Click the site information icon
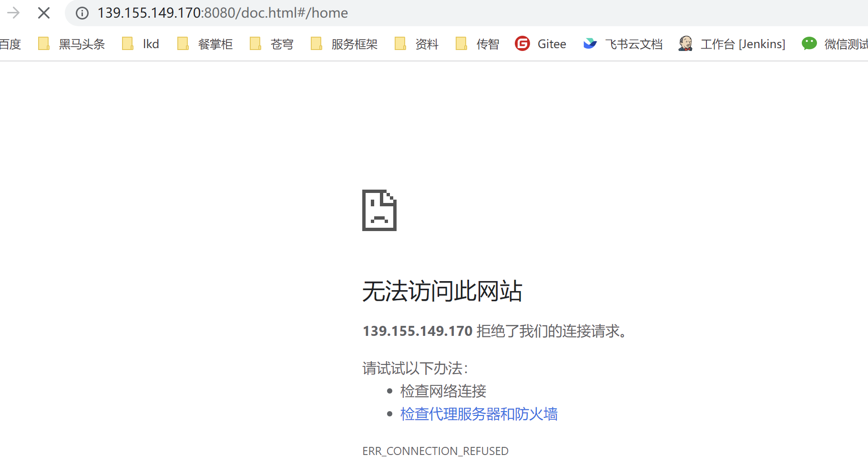Viewport: 868px width, 465px height. click(x=82, y=13)
